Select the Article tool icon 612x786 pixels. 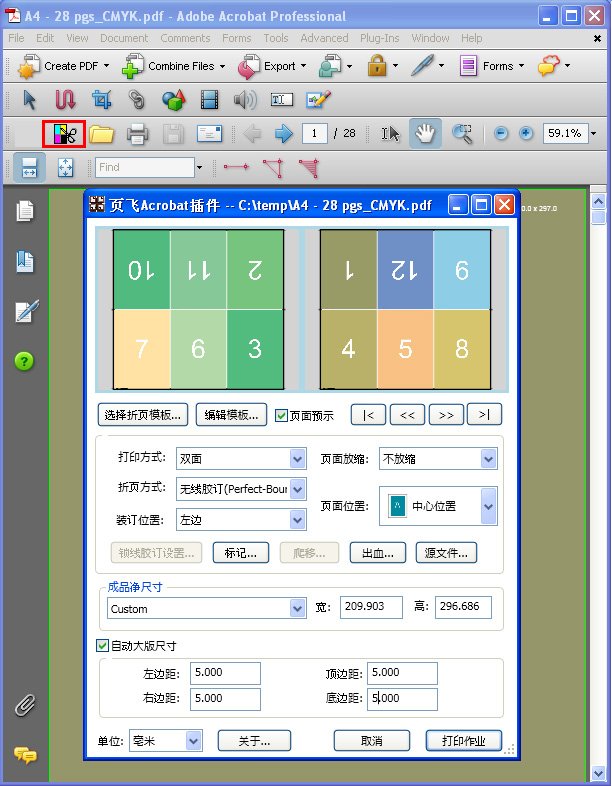tap(65, 100)
